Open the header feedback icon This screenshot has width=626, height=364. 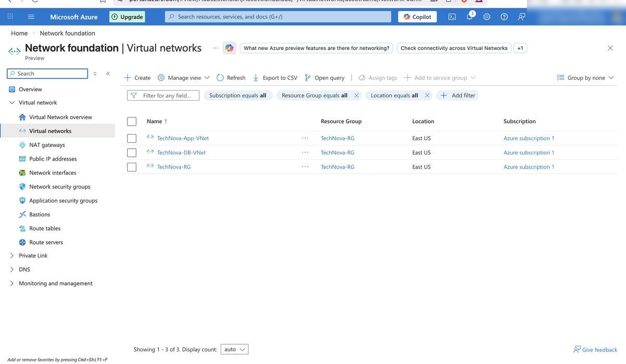click(522, 17)
